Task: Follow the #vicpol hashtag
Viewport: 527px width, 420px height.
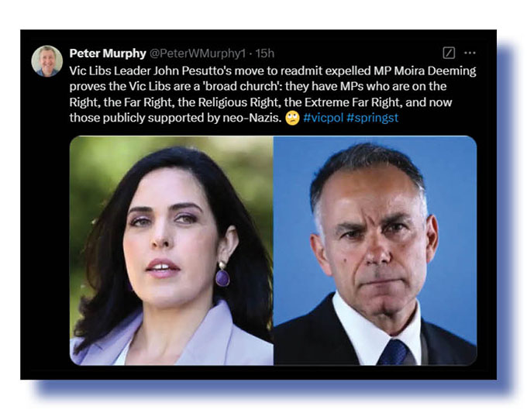Action: pos(323,118)
